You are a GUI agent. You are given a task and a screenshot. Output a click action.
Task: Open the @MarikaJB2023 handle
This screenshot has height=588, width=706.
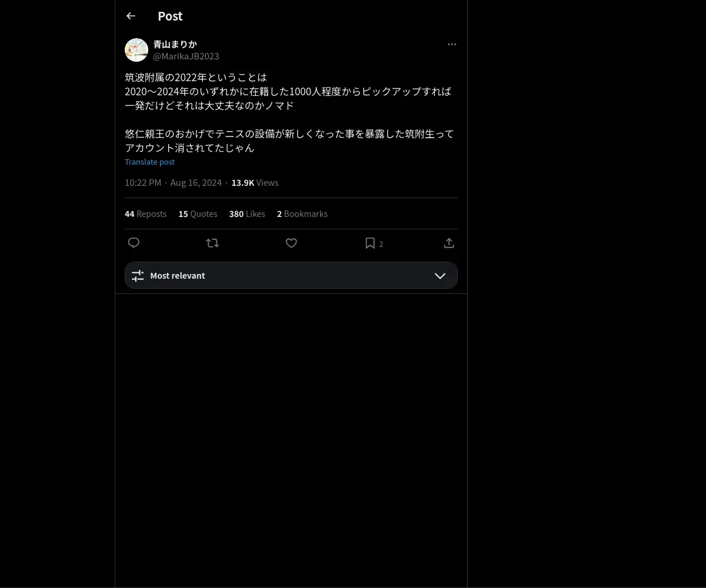pyautogui.click(x=186, y=56)
